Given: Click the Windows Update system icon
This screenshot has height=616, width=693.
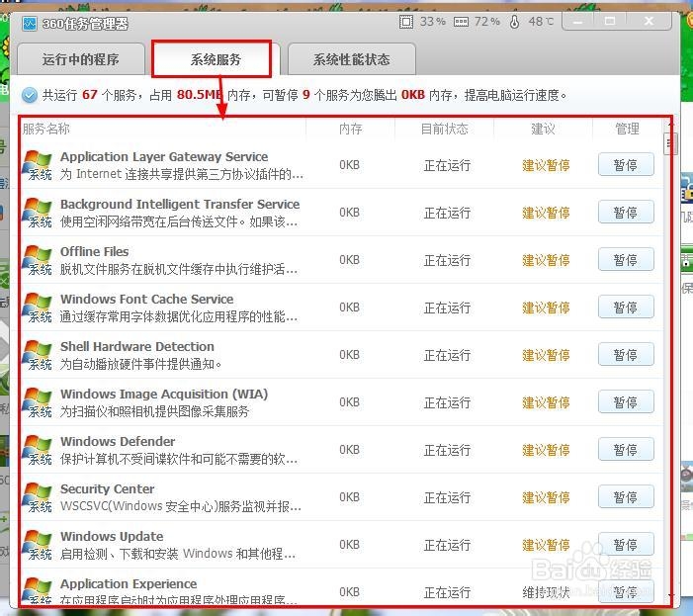Looking at the screenshot, I should coord(38,545).
